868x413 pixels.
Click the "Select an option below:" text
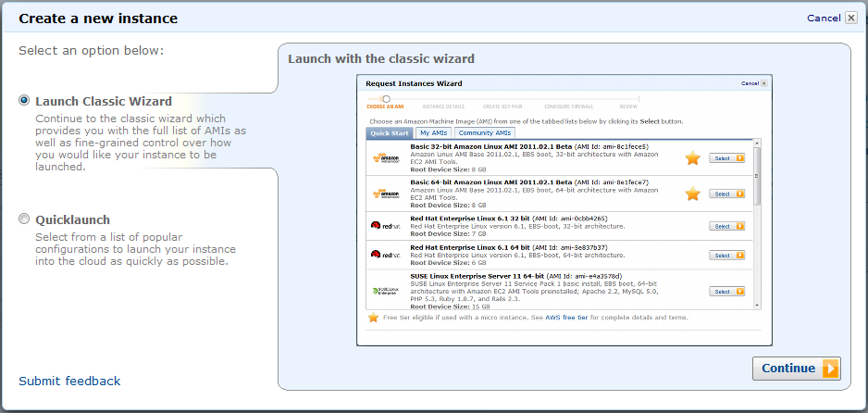92,50
